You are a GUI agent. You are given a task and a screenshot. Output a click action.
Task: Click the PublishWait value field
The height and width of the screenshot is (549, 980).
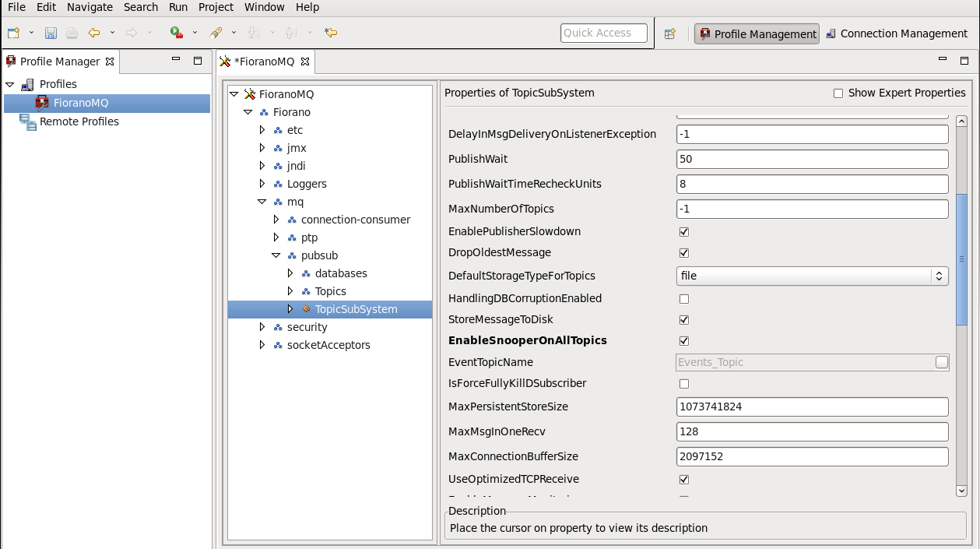point(813,159)
